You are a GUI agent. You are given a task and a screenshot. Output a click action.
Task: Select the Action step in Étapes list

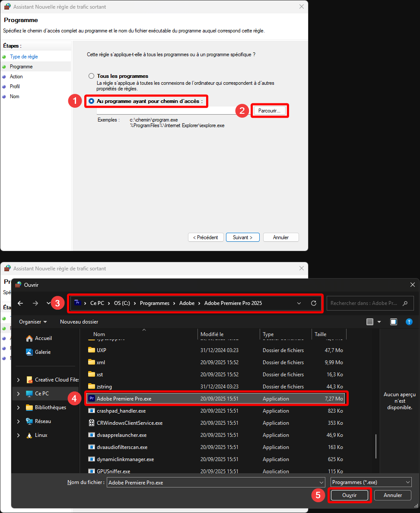pos(16,77)
